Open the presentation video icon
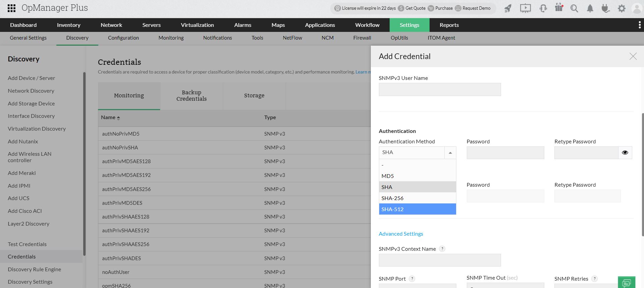Screen dimensions: 644x288 click(525, 8)
